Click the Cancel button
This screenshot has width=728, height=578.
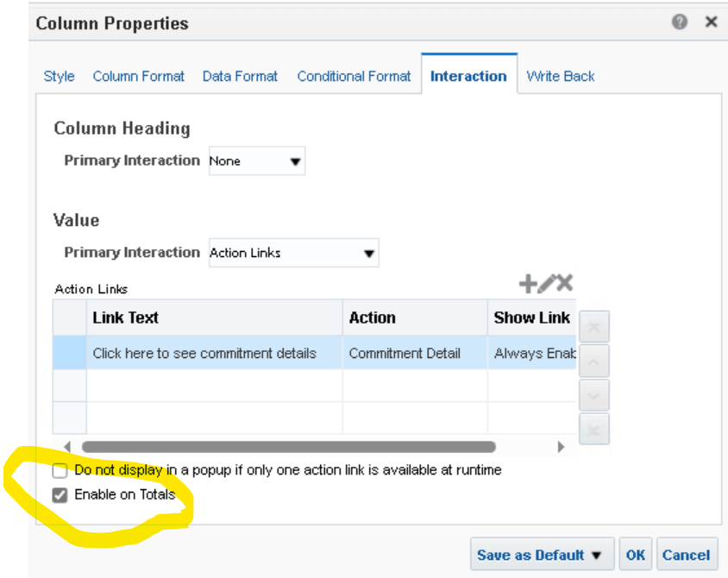[686, 555]
